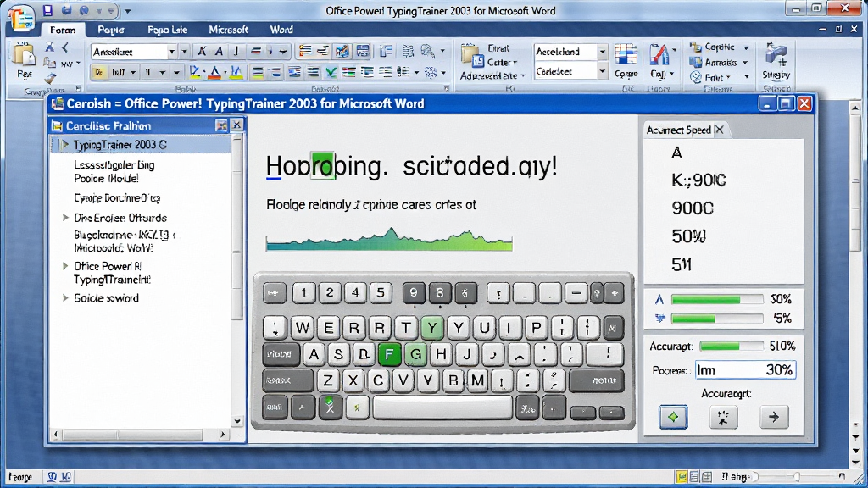
Task: Expand the TypingTrainer 2003 G tree node
Action: [64, 144]
